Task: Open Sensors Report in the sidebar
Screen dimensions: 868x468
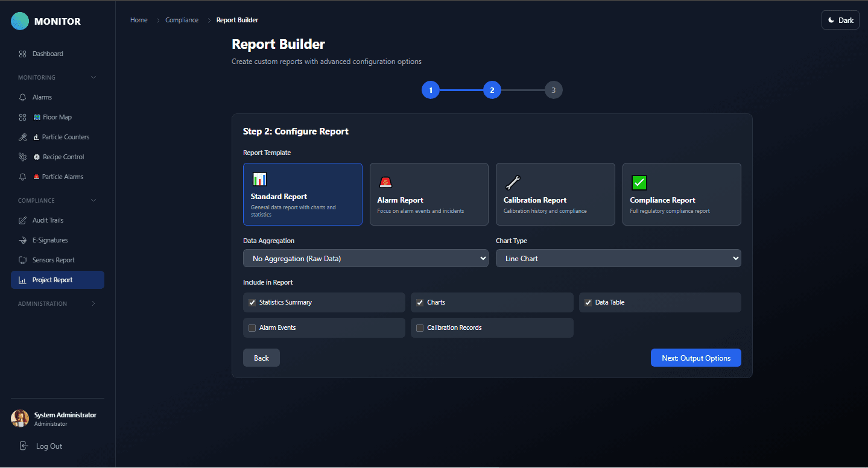Action: 57,260
